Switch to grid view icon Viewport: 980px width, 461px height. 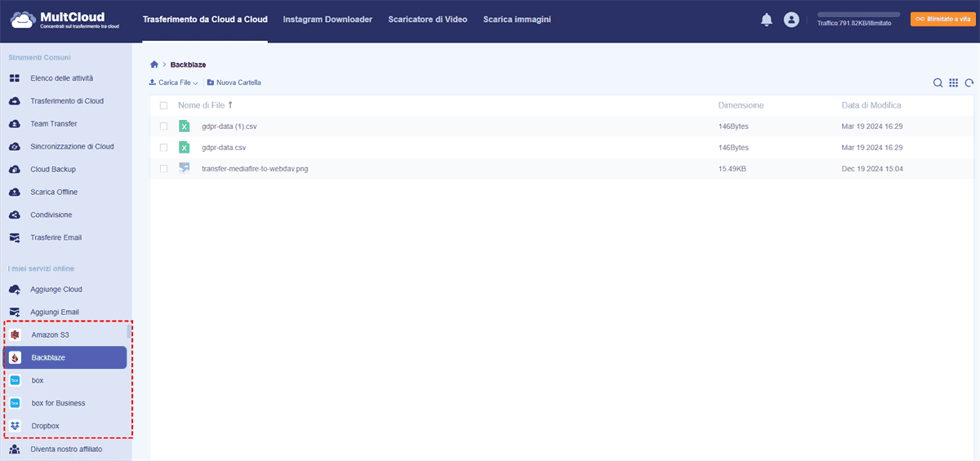coord(954,82)
